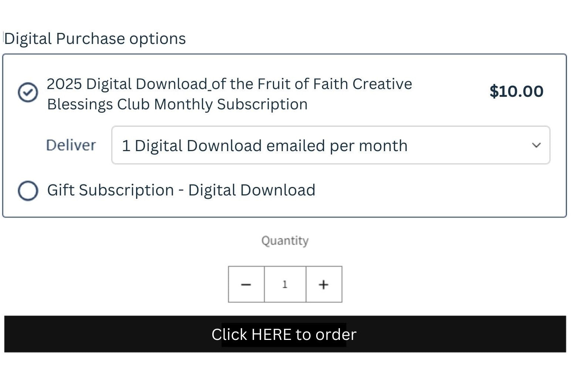Increase quantity with the plus icon
Image resolution: width=571 pixels, height=392 pixels.
[324, 284]
